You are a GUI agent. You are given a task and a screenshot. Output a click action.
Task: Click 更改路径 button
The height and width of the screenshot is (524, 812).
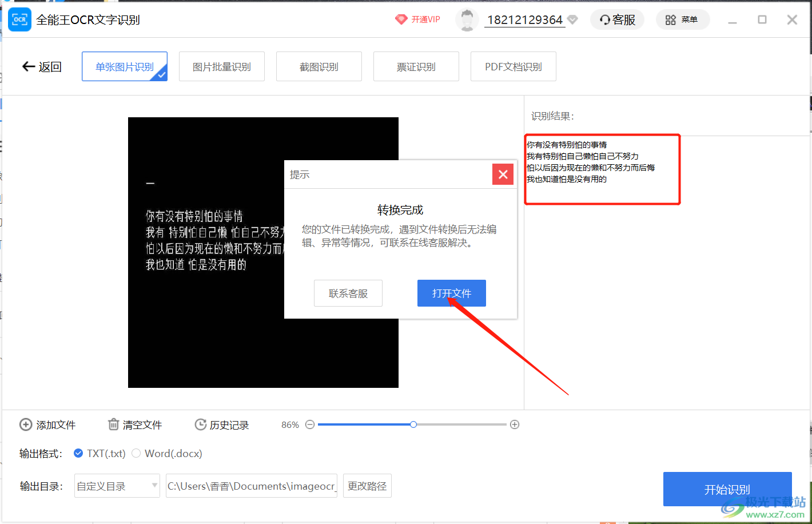coord(367,486)
